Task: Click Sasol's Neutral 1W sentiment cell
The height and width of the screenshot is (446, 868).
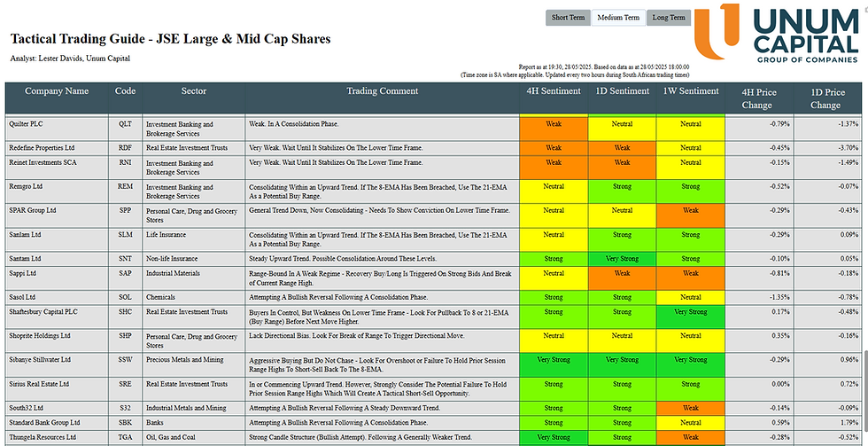Action: pyautogui.click(x=690, y=298)
